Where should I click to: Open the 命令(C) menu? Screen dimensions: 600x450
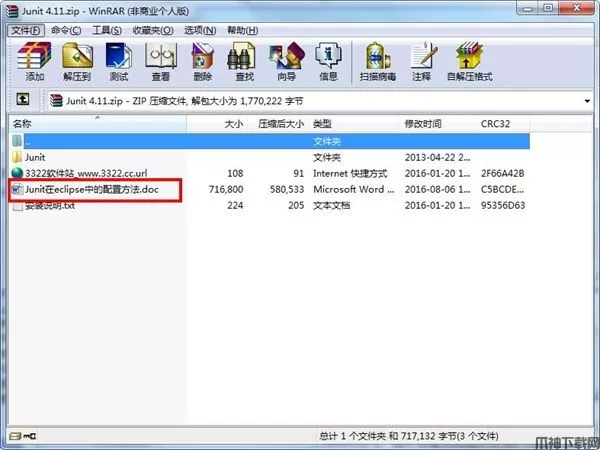66,30
